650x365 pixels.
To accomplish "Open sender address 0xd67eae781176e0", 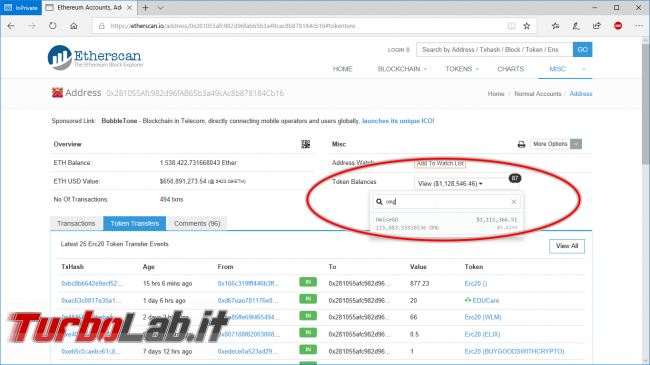I will coord(248,300).
